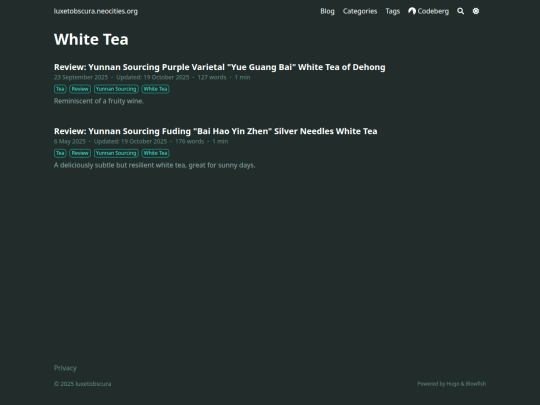The height and width of the screenshot is (405, 540).
Task: Open the Blog menu item
Action: (327, 11)
